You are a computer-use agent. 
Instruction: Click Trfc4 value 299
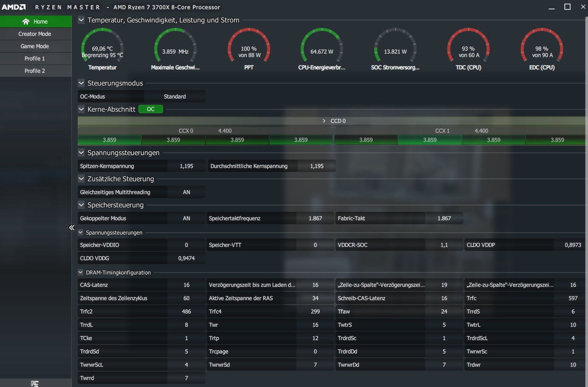pyautogui.click(x=315, y=312)
